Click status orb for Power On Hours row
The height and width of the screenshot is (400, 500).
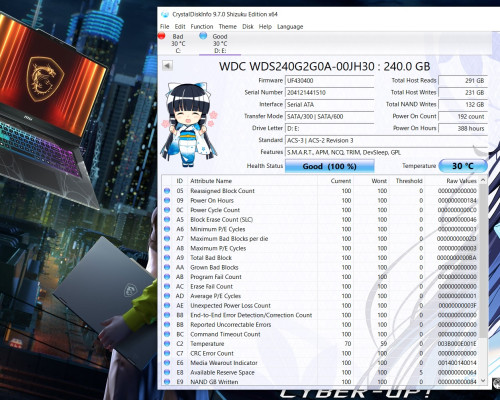pyautogui.click(x=167, y=200)
